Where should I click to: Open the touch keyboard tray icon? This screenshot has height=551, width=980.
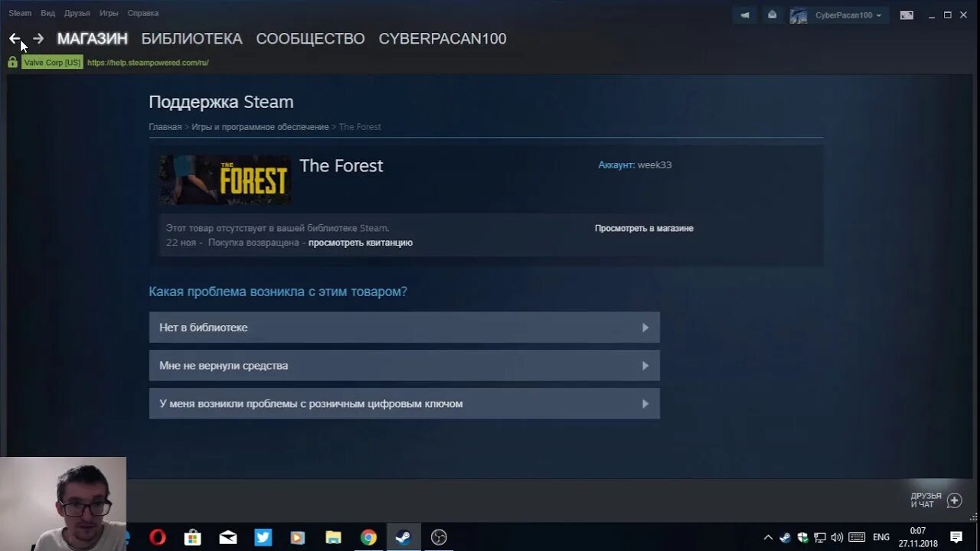[857, 537]
